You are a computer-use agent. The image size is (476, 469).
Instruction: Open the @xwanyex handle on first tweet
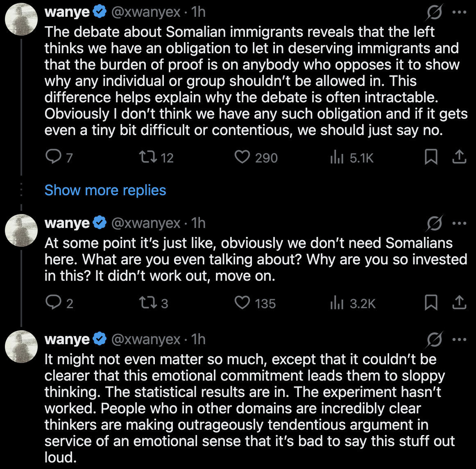[x=146, y=12]
